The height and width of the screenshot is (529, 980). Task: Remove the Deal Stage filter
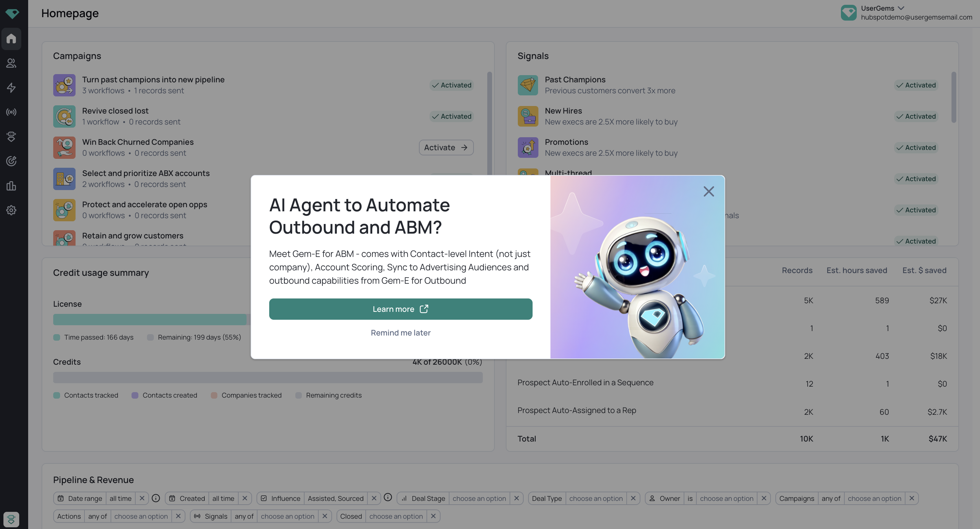click(516, 498)
